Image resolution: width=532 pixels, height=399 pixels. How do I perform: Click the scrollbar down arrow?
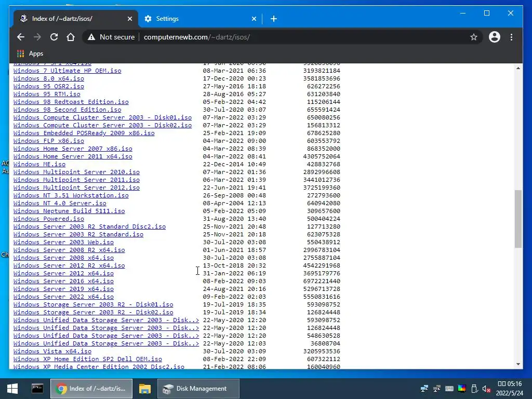tap(518, 364)
